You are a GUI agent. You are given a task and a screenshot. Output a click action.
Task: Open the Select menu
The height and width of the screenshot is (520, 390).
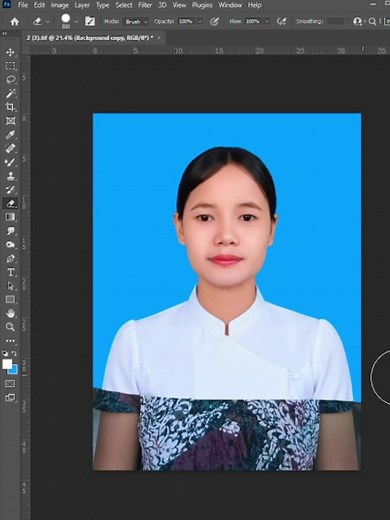[x=124, y=5]
